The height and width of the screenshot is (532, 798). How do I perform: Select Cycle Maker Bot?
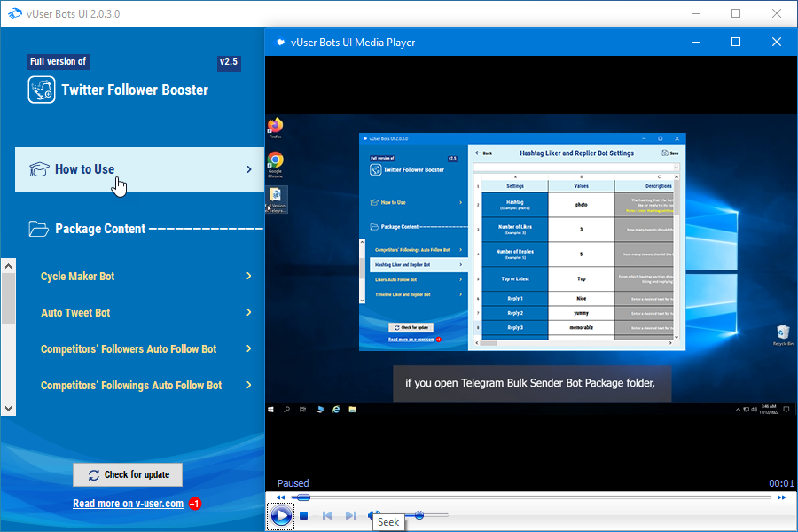[77, 277]
